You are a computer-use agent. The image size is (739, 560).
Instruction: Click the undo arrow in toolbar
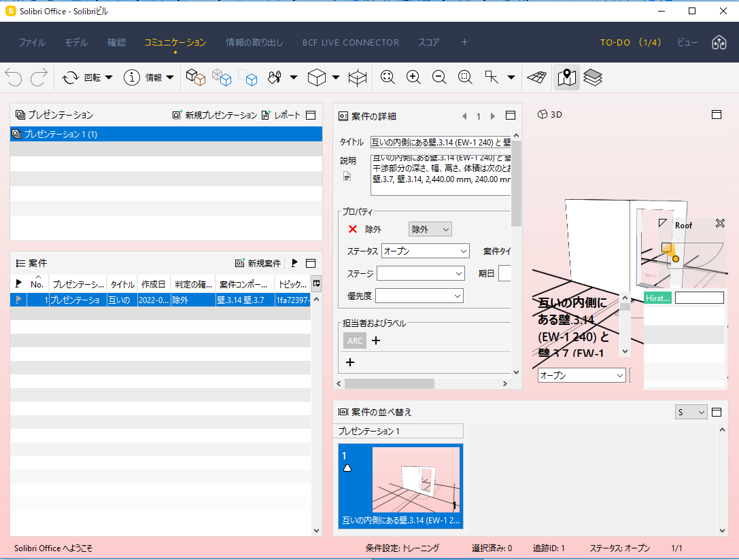14,77
